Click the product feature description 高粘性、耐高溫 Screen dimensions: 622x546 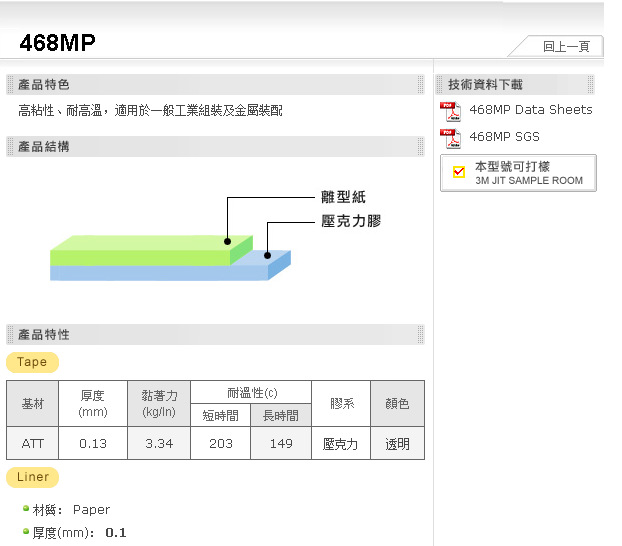click(x=150, y=110)
